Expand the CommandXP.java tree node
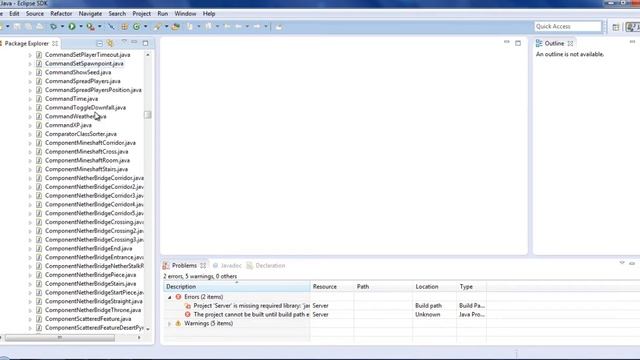 pos(30,125)
